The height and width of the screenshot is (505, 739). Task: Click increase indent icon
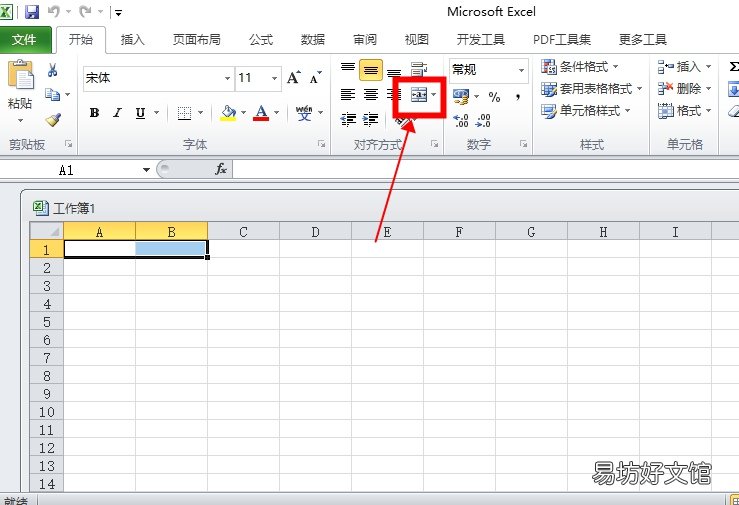pyautogui.click(x=371, y=120)
